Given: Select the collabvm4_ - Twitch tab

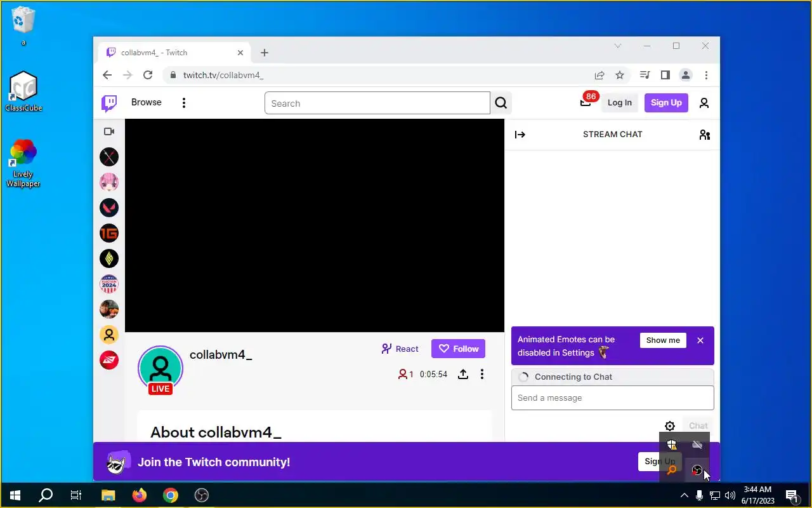Looking at the screenshot, I should [174, 53].
